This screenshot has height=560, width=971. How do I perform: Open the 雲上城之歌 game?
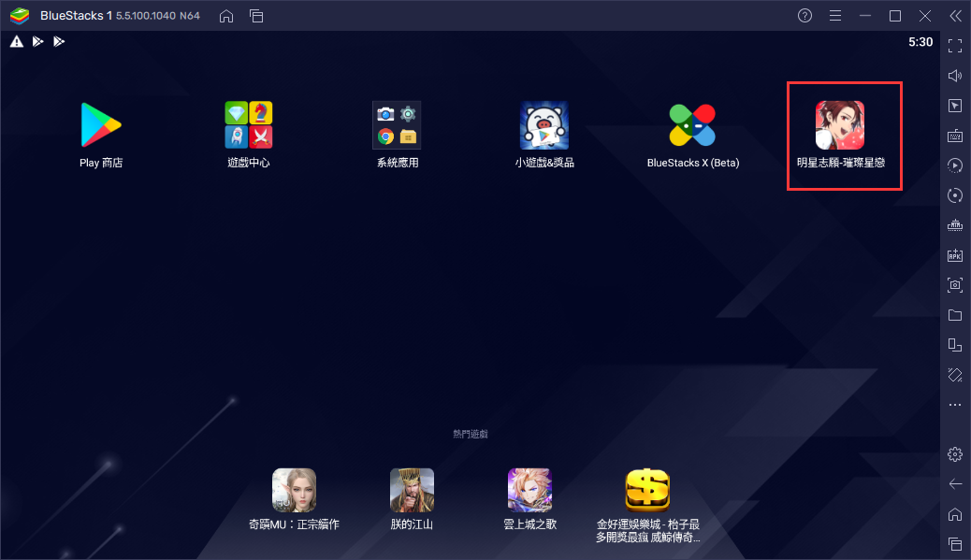point(529,490)
